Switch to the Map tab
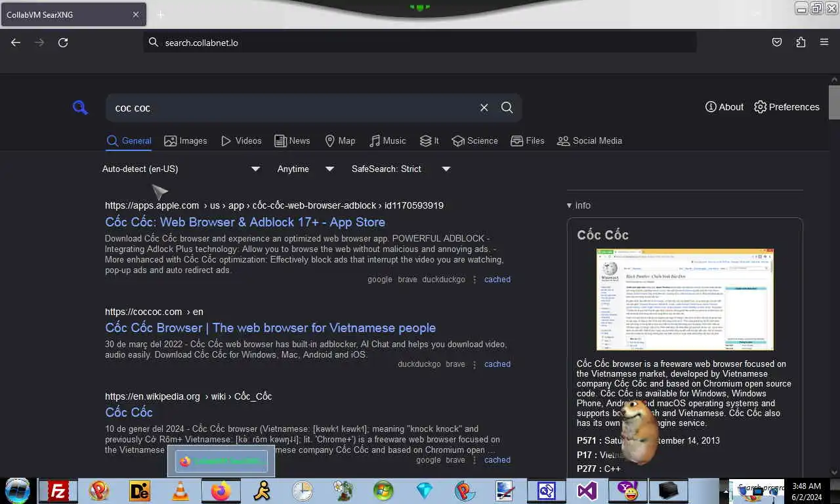This screenshot has width=840, height=504. tap(340, 140)
